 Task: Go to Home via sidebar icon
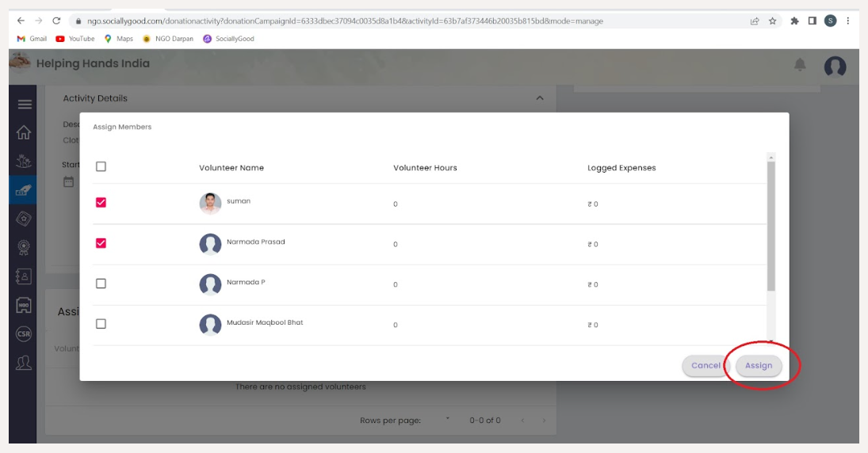pos(24,132)
